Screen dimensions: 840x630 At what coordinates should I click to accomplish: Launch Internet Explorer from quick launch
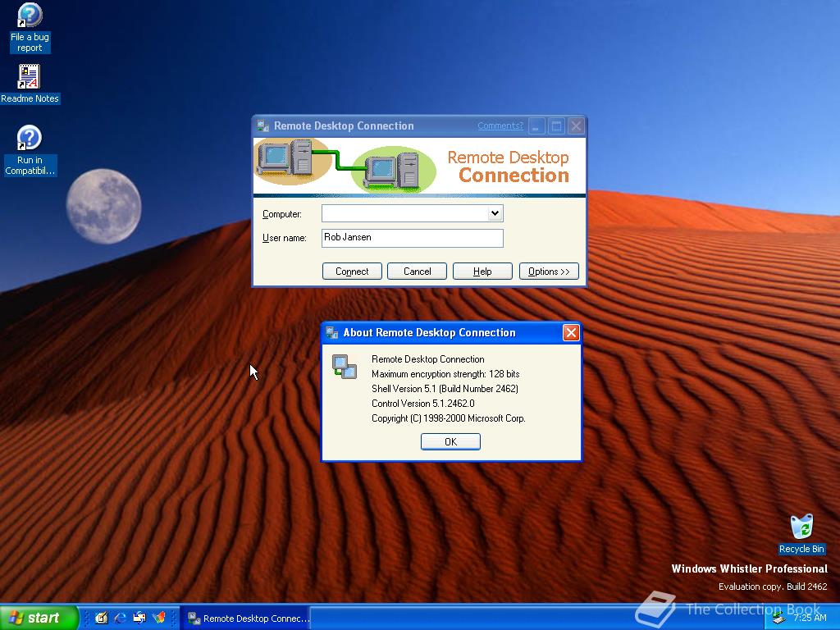click(121, 618)
